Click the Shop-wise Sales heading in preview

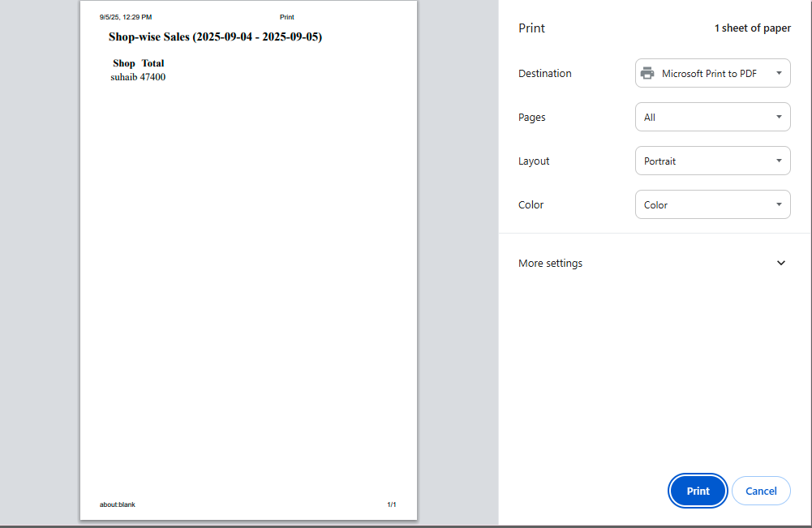pos(215,36)
